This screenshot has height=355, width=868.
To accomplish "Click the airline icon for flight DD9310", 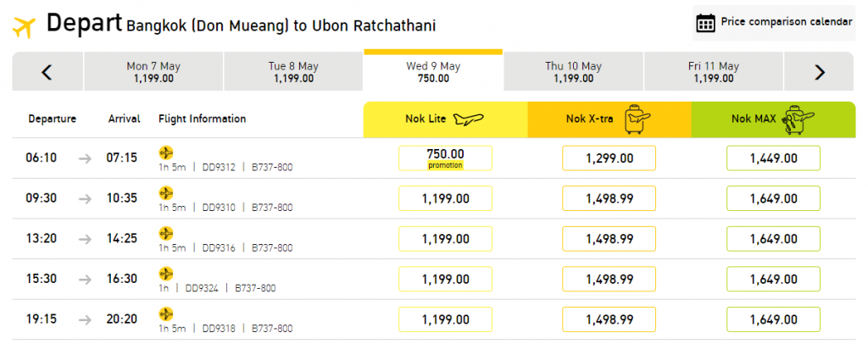I will point(165,193).
